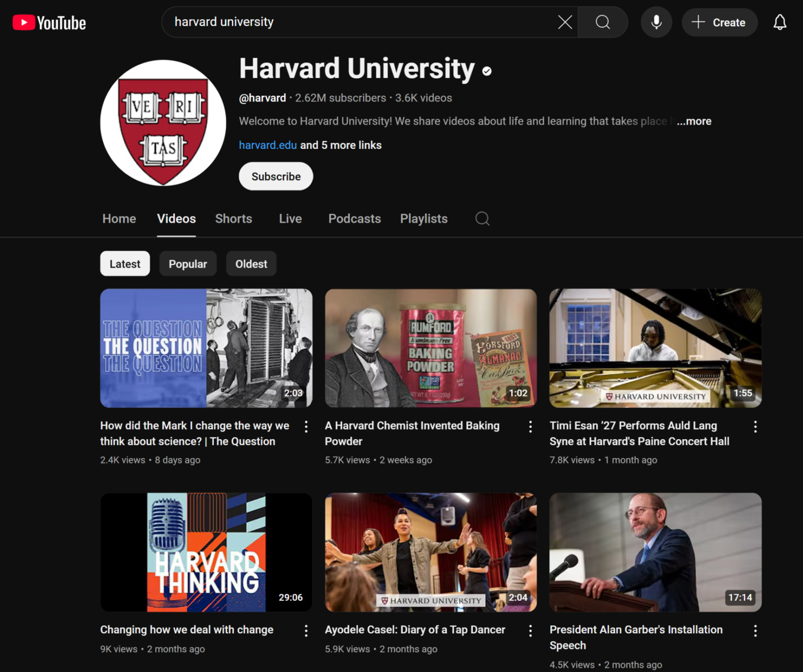Viewport: 803px width, 672px height.
Task: Expand the channel description with ...more
Action: point(694,121)
